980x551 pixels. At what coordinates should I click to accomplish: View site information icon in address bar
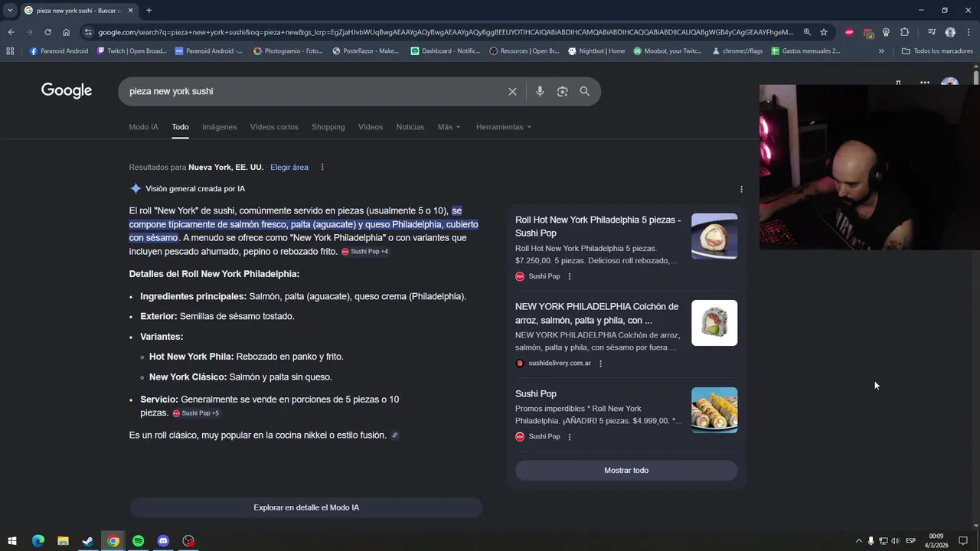(x=88, y=32)
